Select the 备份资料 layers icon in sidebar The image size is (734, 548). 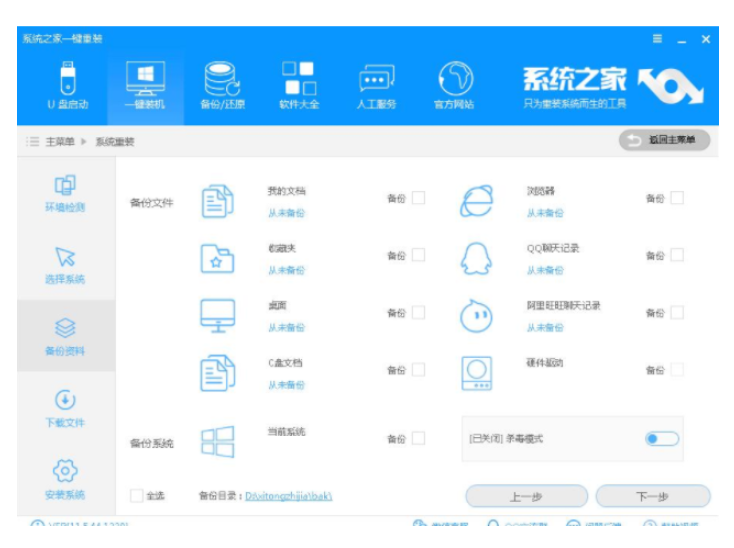point(65,328)
